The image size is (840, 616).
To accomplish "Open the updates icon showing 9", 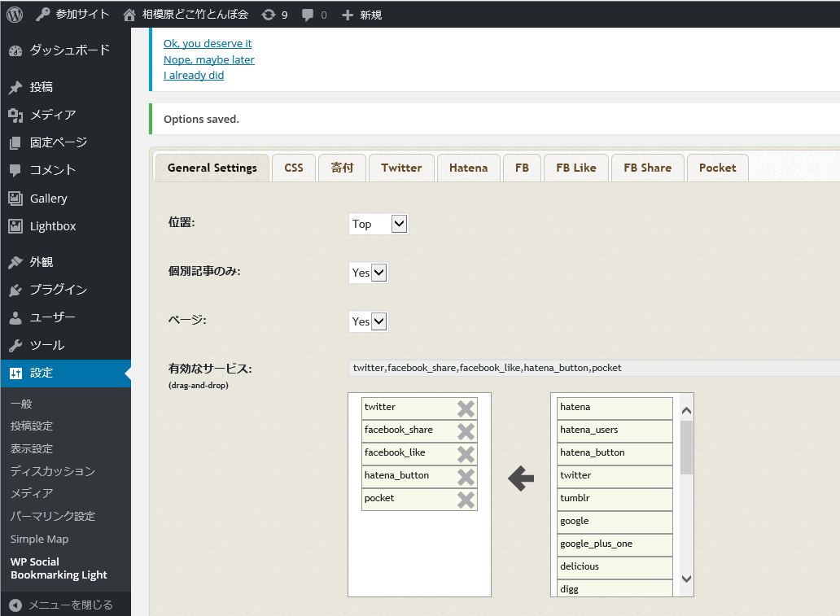I will point(269,15).
